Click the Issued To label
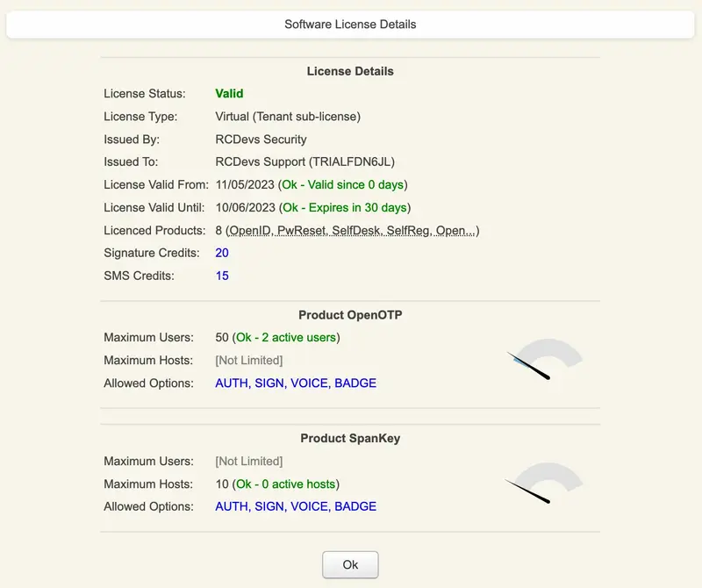The image size is (702, 588). coord(131,161)
